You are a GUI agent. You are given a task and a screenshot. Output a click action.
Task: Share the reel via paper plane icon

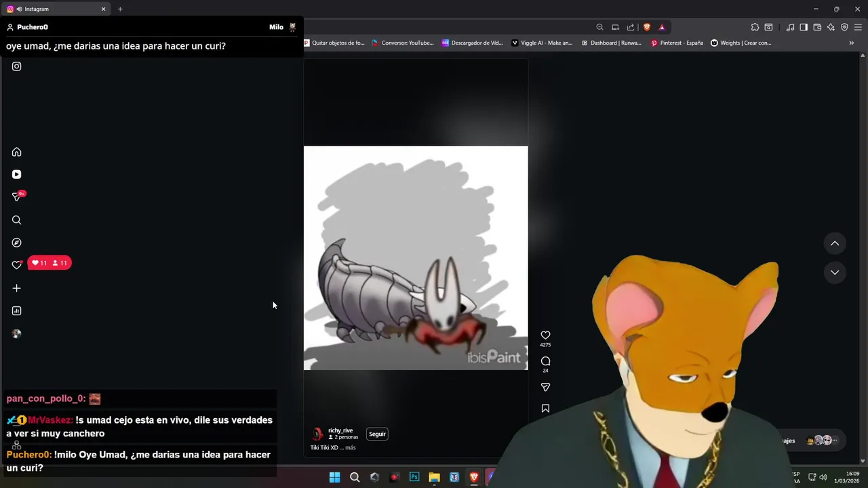(x=545, y=387)
